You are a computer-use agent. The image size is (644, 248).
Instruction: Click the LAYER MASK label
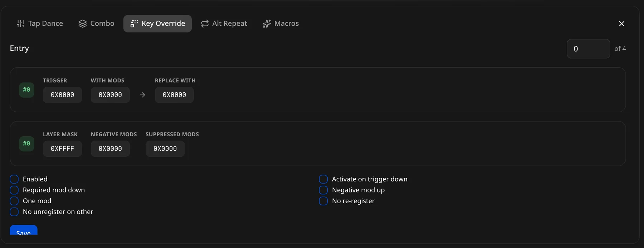[x=60, y=134]
